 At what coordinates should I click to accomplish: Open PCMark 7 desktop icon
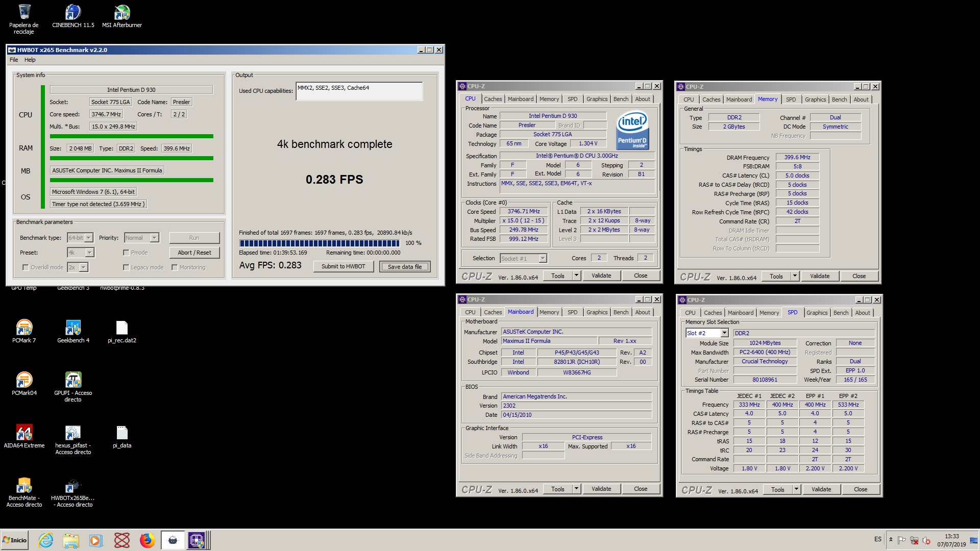[24, 331]
